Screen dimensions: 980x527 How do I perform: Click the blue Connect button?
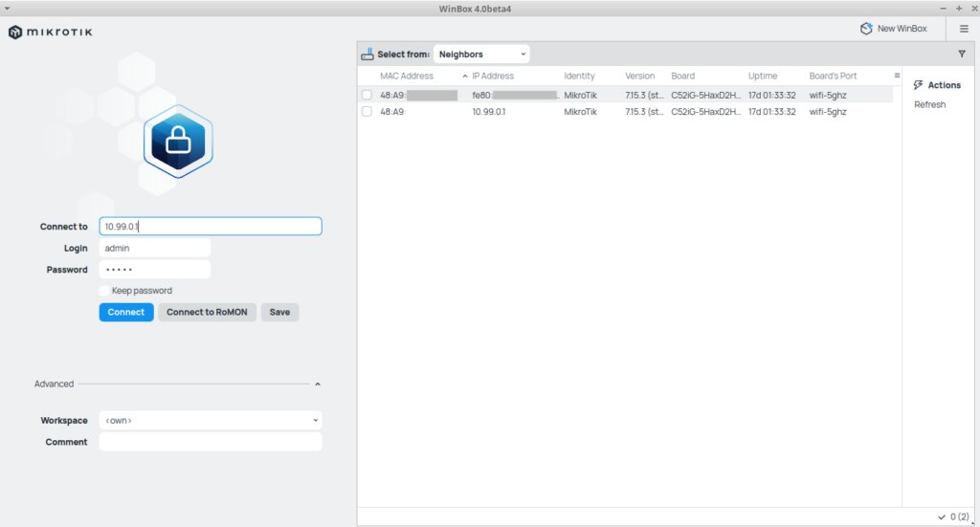pyautogui.click(x=126, y=312)
